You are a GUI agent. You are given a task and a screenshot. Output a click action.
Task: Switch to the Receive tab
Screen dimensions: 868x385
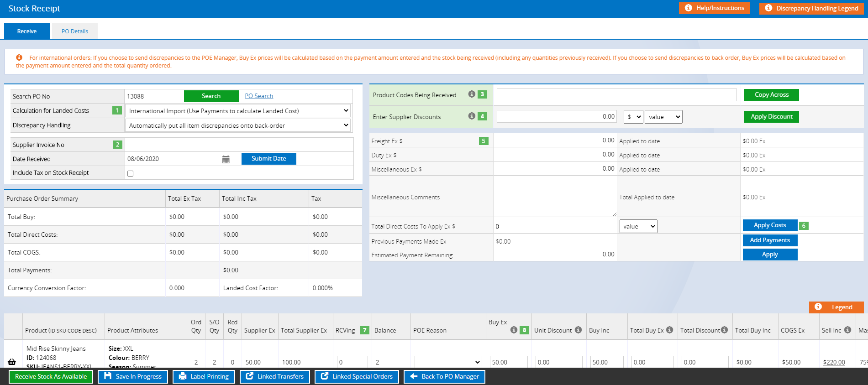27,31
